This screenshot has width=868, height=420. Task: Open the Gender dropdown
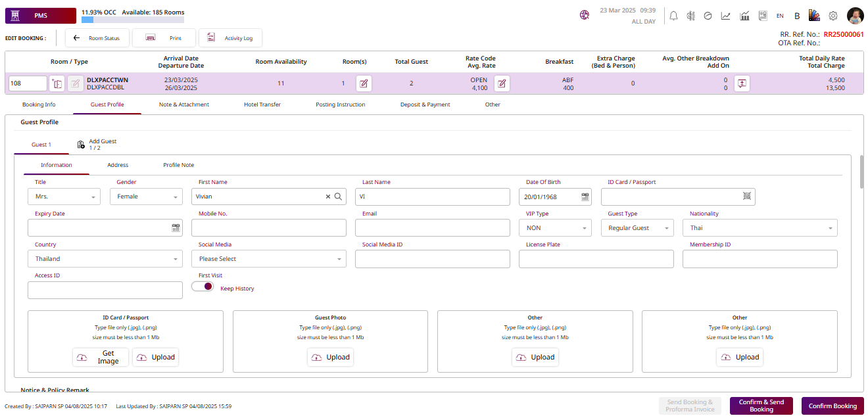pos(146,197)
